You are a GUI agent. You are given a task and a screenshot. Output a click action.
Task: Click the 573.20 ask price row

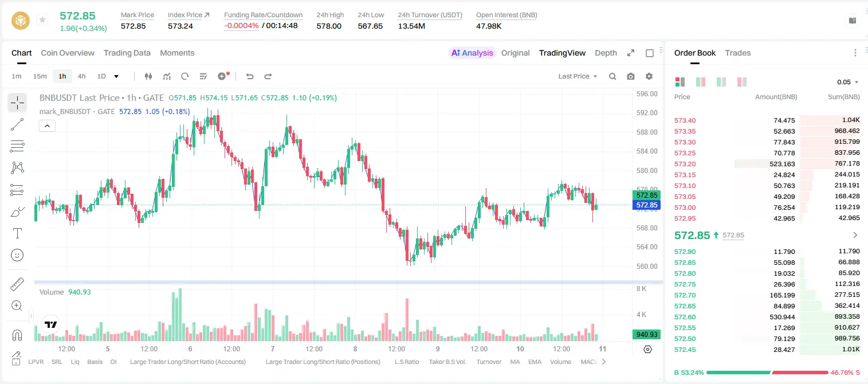coord(767,164)
